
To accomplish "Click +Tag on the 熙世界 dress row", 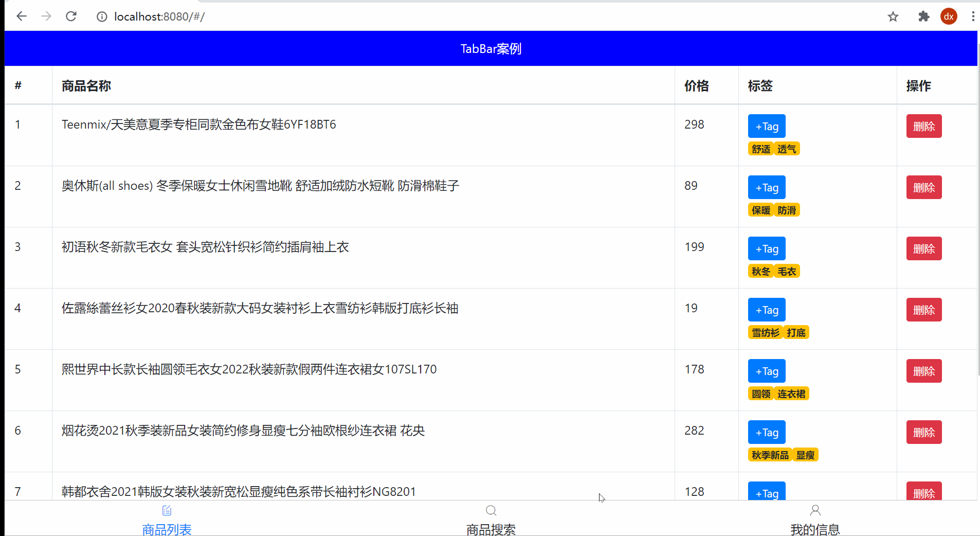I will 766,371.
